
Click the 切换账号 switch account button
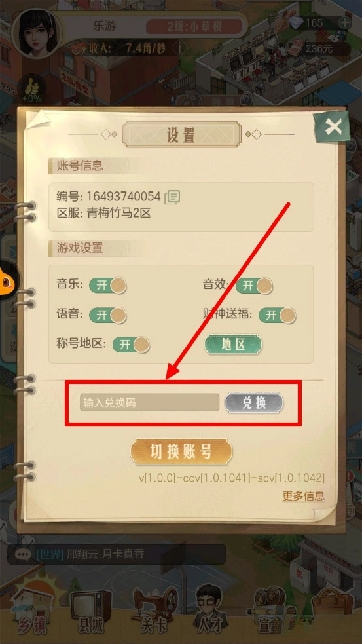click(x=181, y=452)
